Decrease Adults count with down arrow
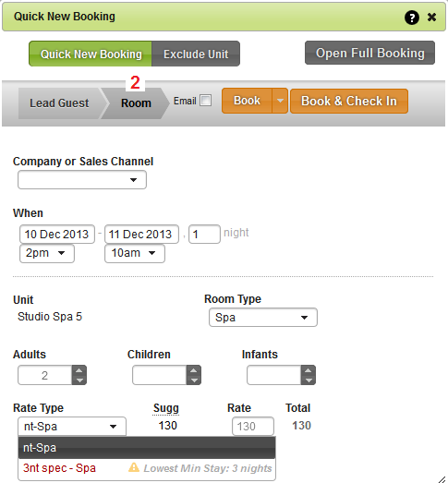The image size is (448, 483). [79, 380]
